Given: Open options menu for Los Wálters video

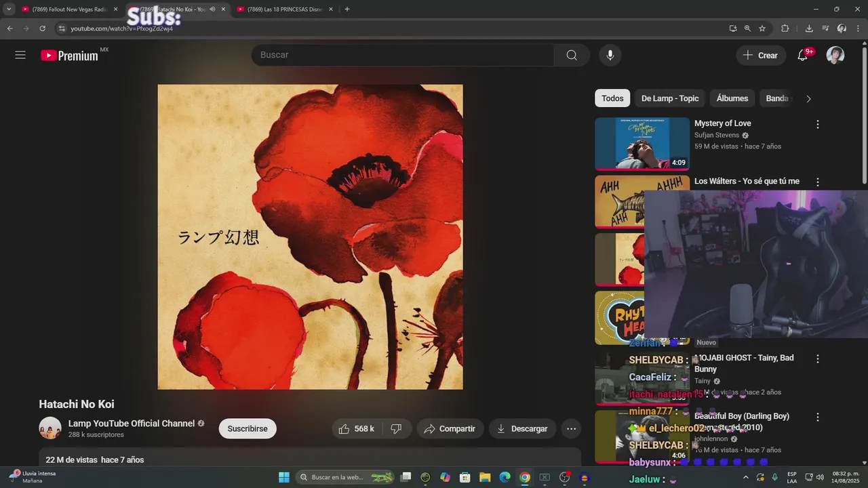Looking at the screenshot, I should pos(817,182).
